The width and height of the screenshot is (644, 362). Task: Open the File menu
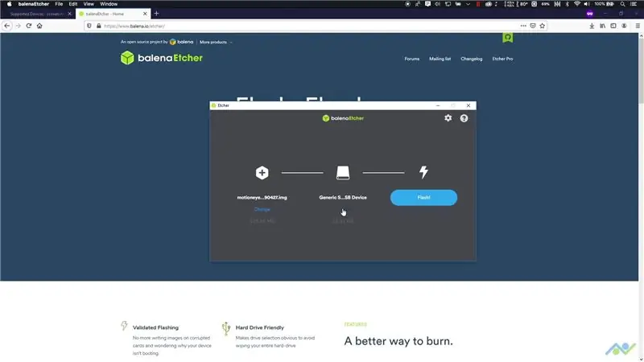point(59,4)
